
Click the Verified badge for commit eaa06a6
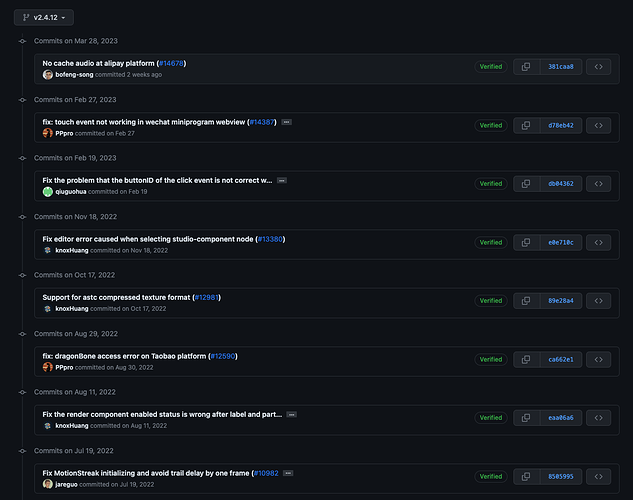pos(490,418)
